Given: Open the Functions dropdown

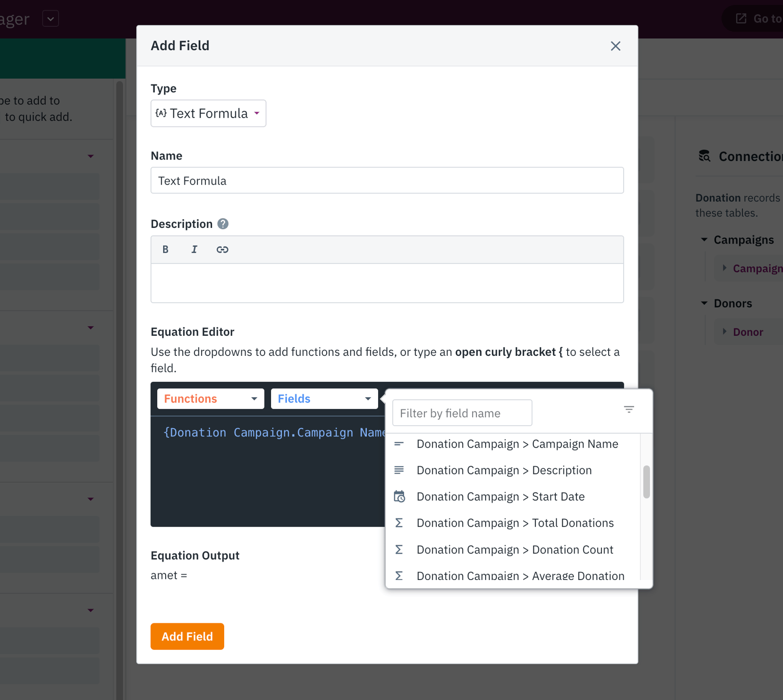Looking at the screenshot, I should (210, 399).
